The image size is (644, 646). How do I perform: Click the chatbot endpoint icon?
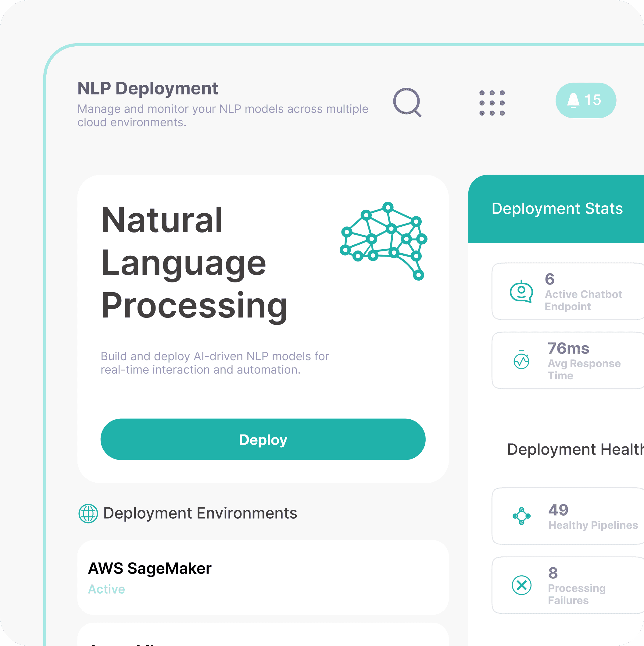click(x=521, y=292)
